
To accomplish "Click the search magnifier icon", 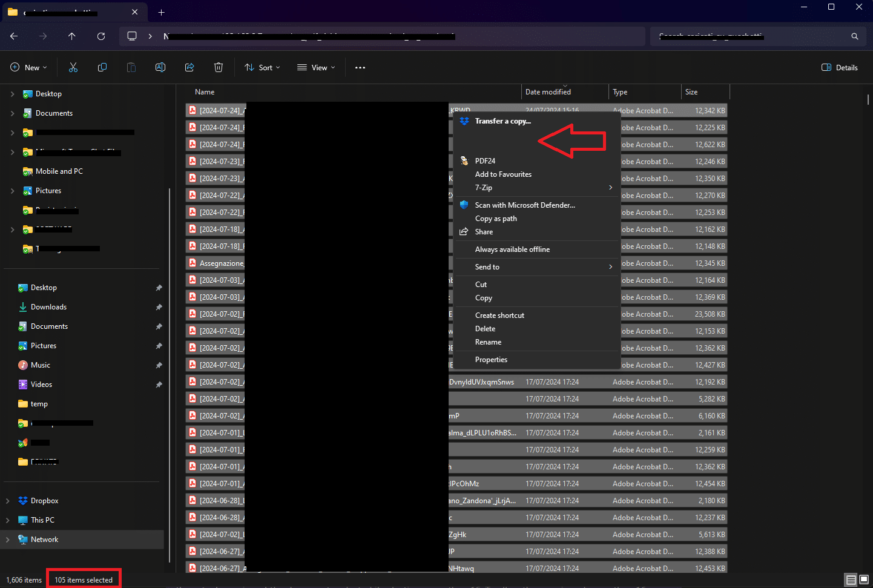I will [x=855, y=36].
